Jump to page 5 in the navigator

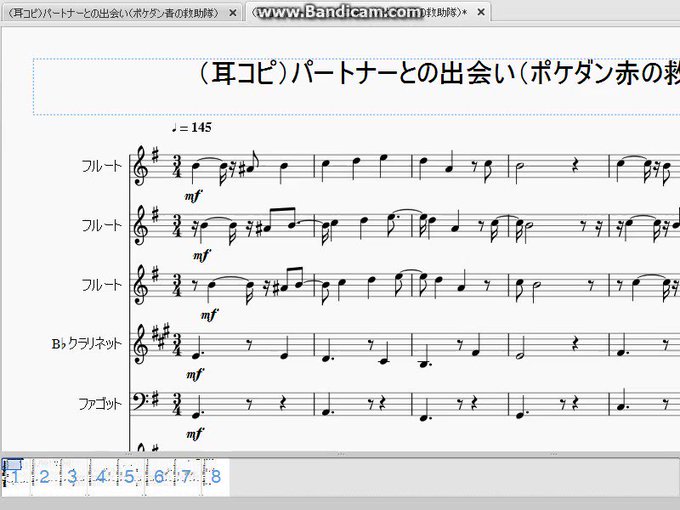coord(130,477)
